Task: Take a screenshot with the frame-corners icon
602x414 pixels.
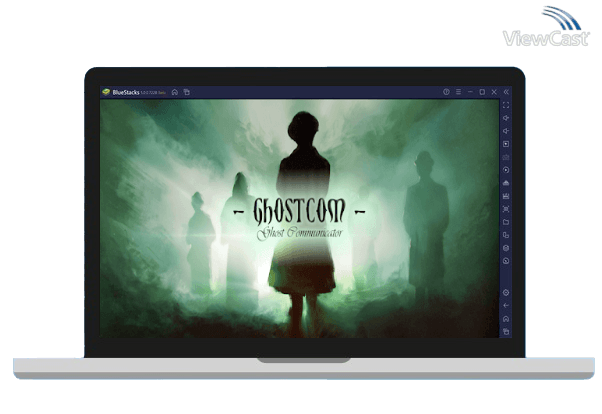Action: pyautogui.click(x=506, y=209)
